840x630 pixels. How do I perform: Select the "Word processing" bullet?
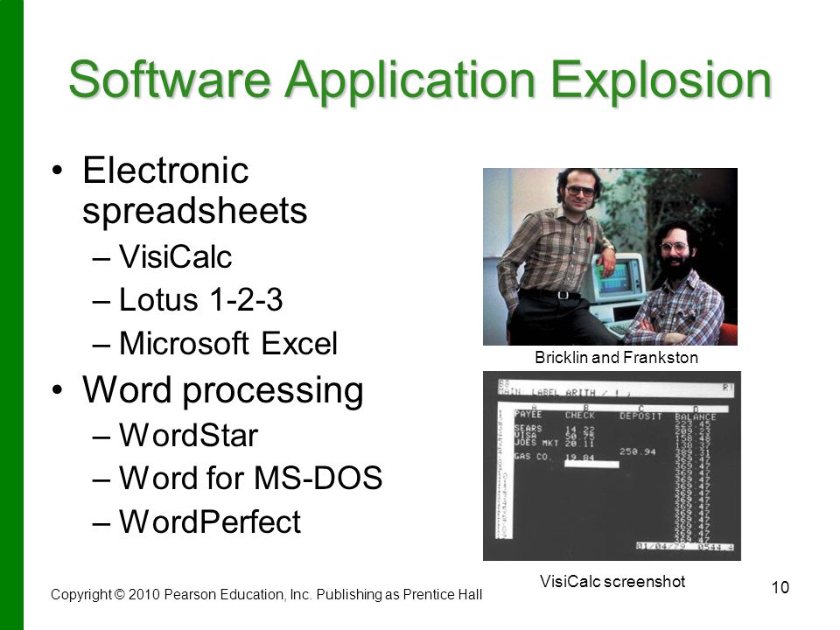coord(223,392)
